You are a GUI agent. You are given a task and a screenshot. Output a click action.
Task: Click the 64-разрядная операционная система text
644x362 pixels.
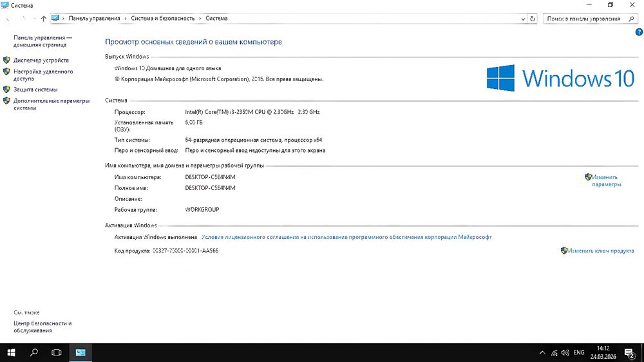[x=253, y=140]
